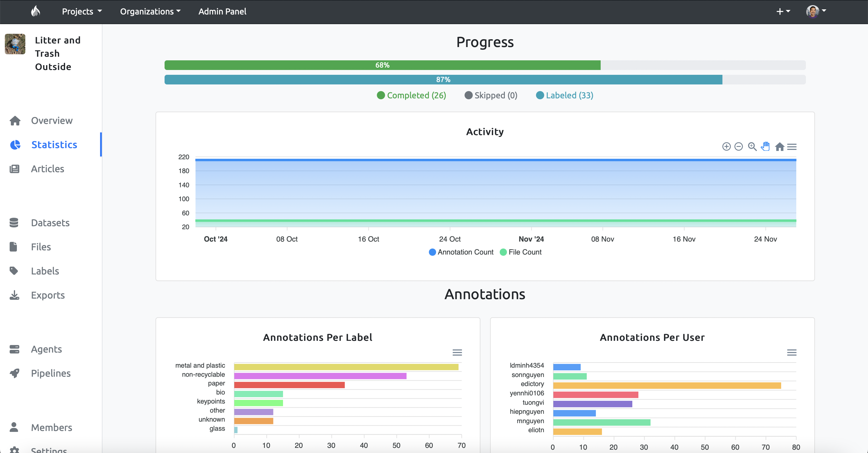
Task: Open the Activity chart hamburger menu
Action: point(792,147)
